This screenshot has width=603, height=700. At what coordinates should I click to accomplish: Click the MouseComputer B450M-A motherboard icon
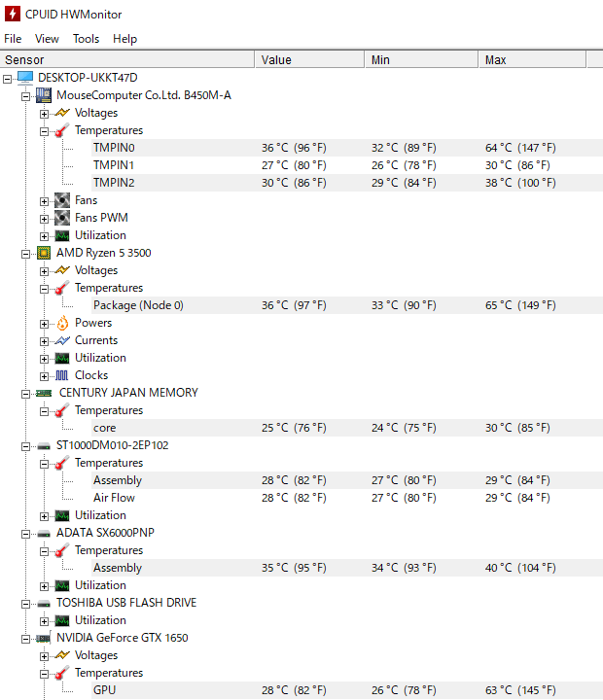pyautogui.click(x=44, y=95)
